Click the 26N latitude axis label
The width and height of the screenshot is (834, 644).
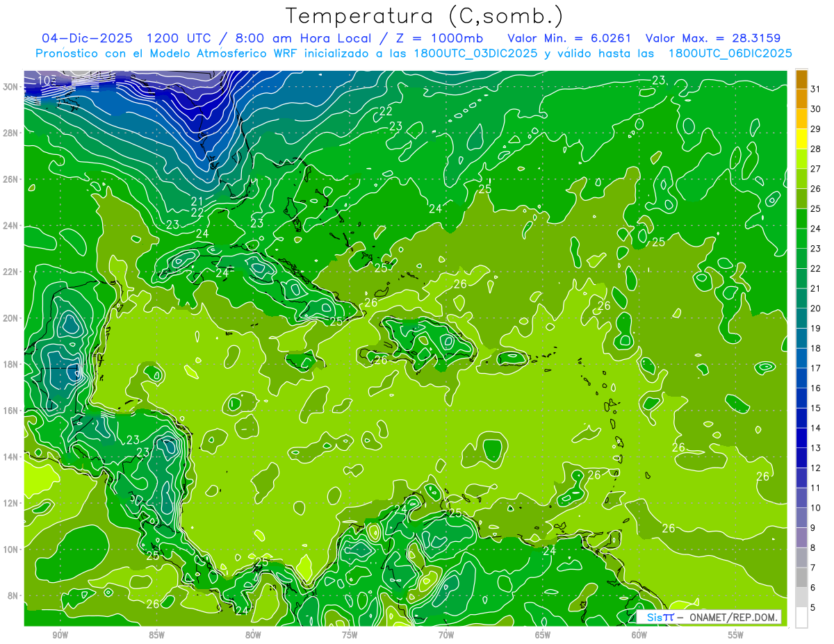click(x=12, y=179)
